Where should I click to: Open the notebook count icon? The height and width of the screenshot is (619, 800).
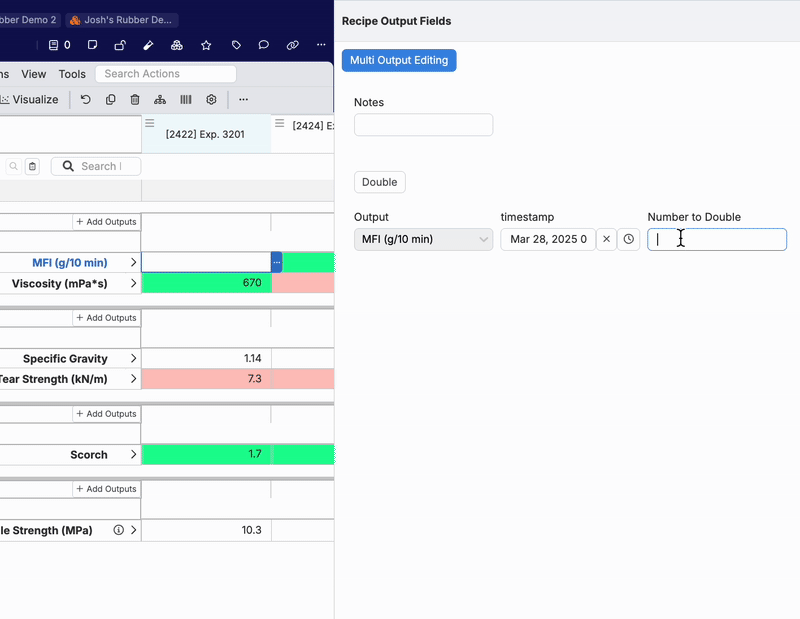[x=54, y=45]
